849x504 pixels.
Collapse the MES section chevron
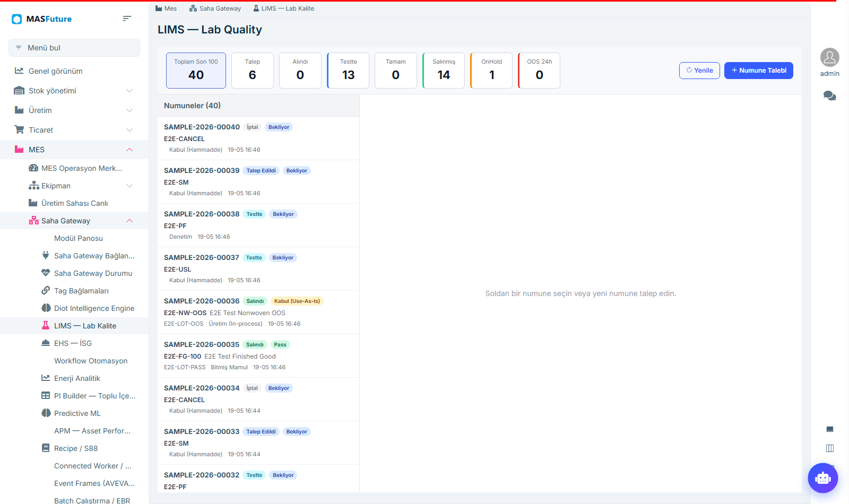click(129, 150)
